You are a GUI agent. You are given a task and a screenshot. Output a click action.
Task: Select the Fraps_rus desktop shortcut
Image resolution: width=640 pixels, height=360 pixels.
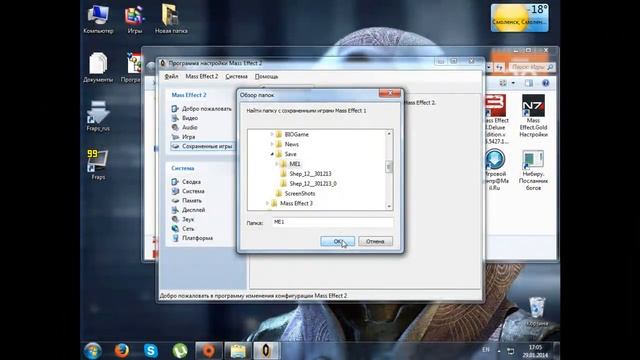98,116
